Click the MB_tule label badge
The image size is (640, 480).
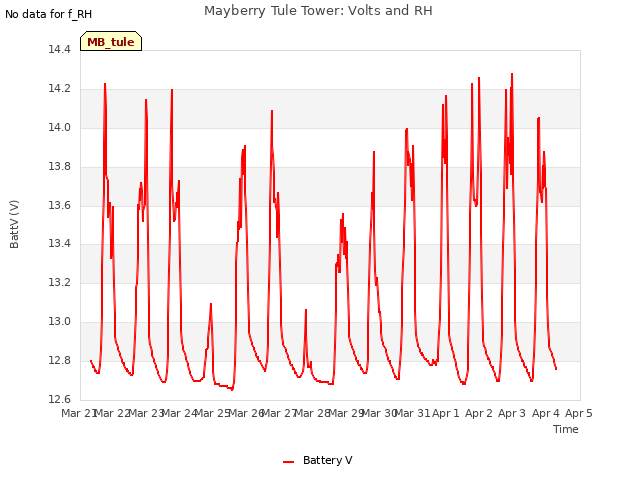click(111, 41)
